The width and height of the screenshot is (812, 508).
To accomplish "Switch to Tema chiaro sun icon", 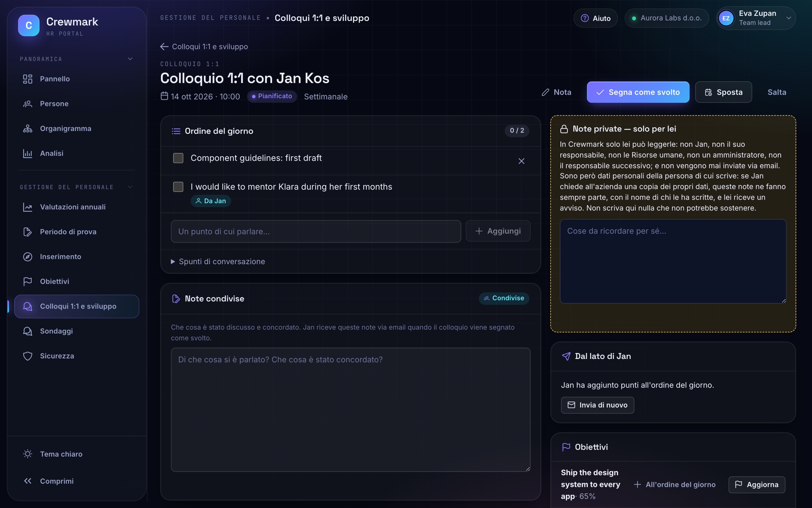I will [27, 454].
